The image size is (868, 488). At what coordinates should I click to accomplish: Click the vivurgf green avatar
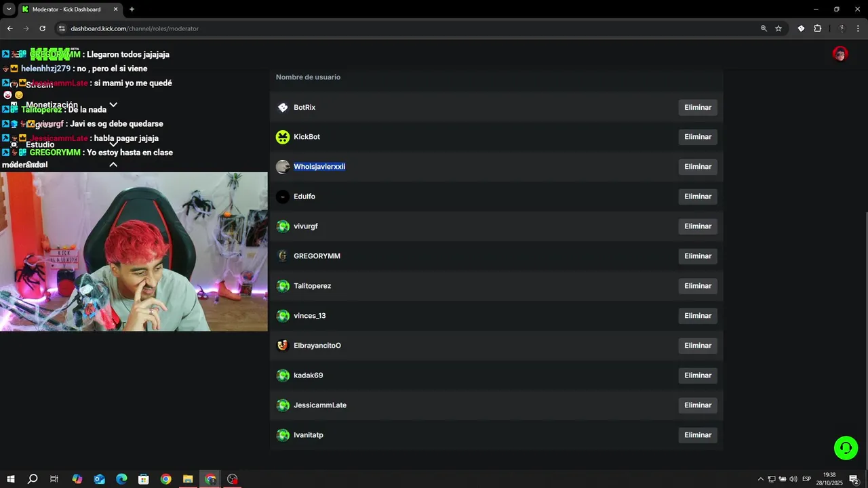click(283, 226)
